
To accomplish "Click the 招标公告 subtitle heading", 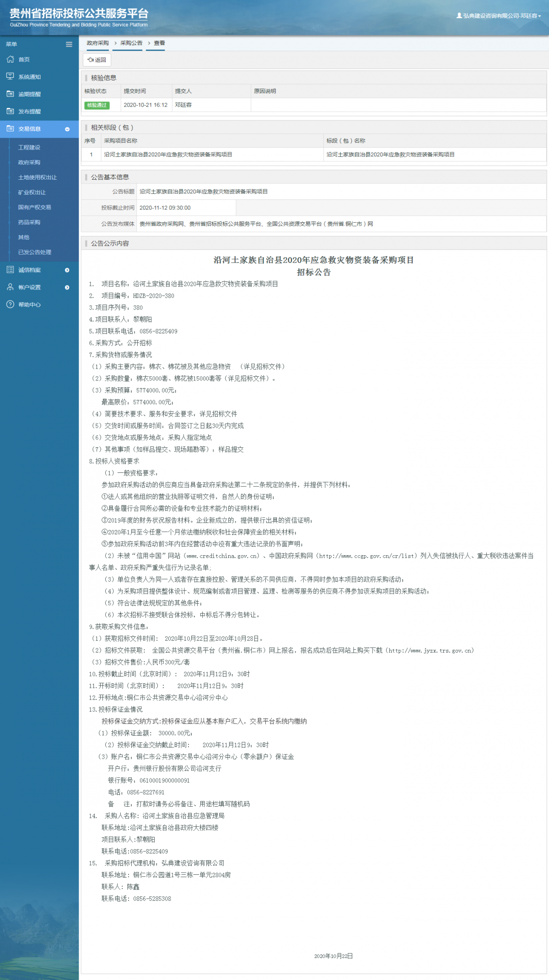I will tap(314, 272).
